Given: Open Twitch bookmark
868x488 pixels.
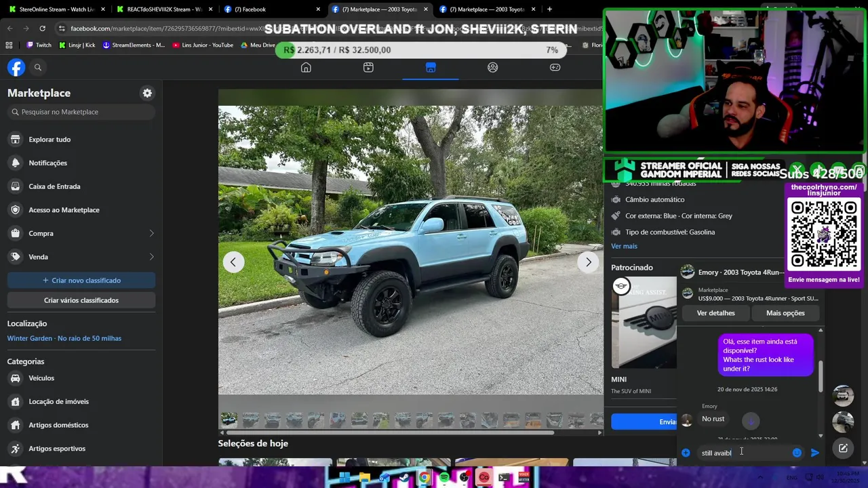Looking at the screenshot, I should (38, 45).
